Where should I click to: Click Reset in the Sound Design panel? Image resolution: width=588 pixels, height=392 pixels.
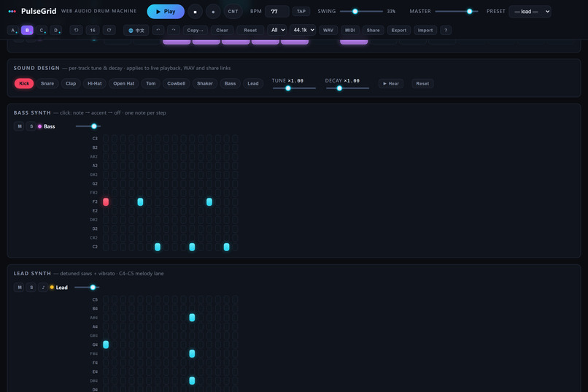(x=422, y=84)
